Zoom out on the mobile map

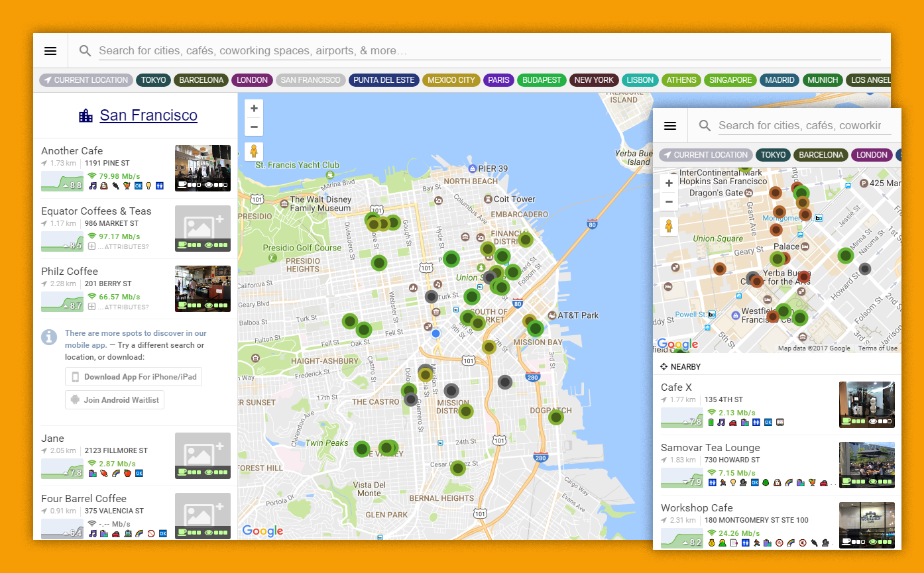(669, 201)
